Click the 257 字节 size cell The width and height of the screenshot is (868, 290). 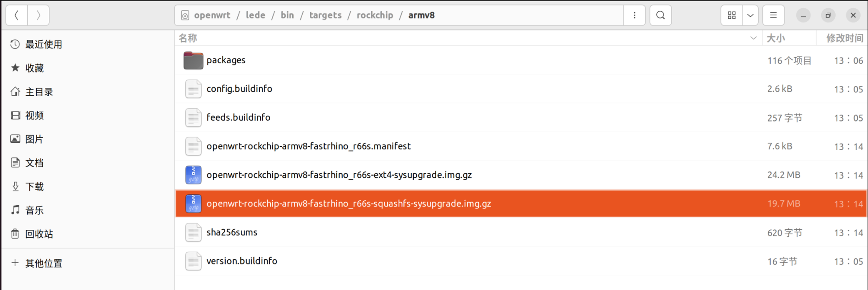(x=785, y=118)
